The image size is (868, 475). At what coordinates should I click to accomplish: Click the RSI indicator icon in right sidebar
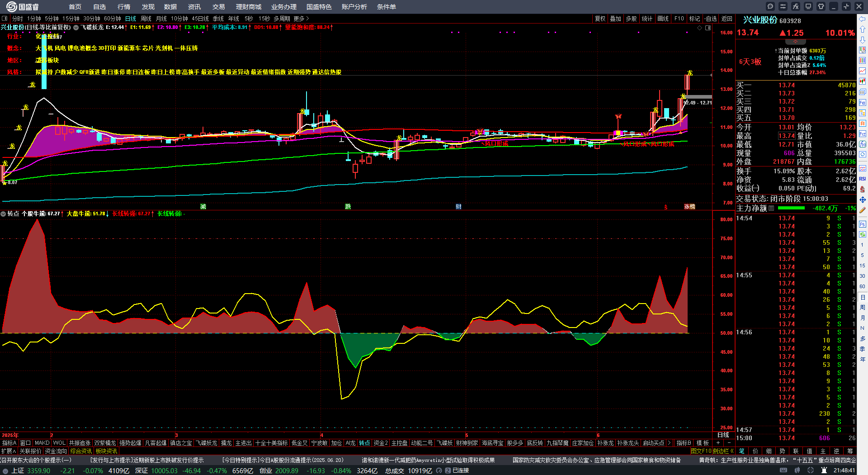863,179
